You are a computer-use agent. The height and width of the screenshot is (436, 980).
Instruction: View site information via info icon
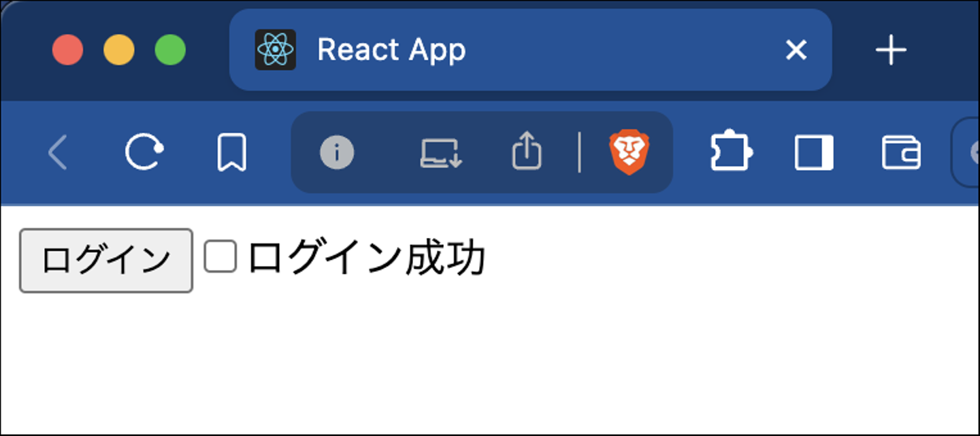(x=337, y=152)
